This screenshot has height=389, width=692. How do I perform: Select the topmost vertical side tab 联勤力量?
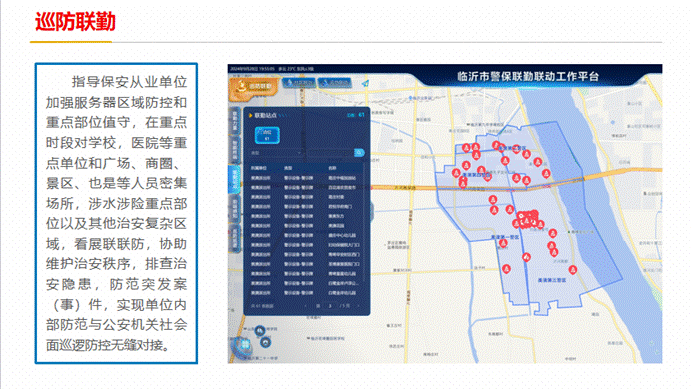click(234, 121)
